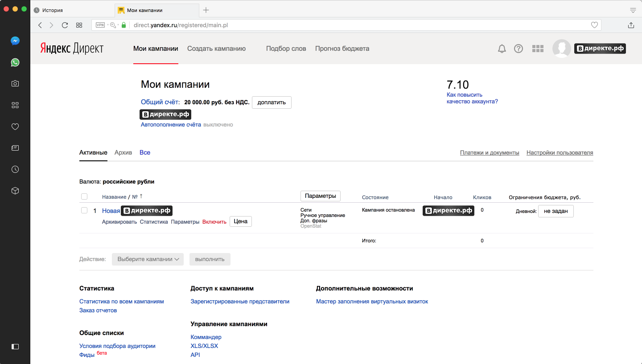Select the Все campaigns tab

145,152
